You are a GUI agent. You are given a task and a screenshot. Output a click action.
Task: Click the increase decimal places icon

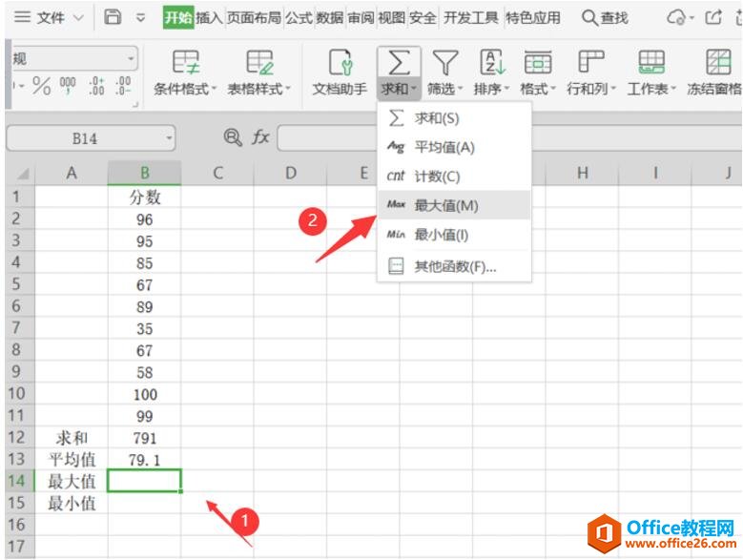(96, 86)
